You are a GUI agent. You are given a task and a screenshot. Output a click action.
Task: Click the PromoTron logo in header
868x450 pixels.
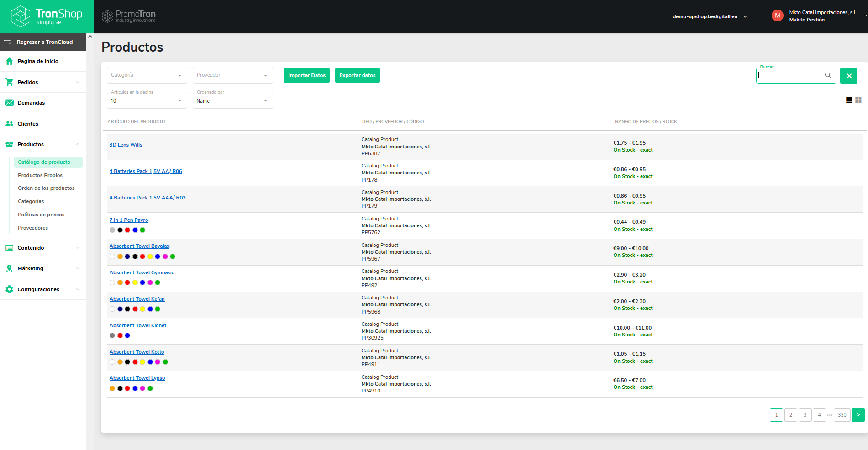pyautogui.click(x=128, y=16)
